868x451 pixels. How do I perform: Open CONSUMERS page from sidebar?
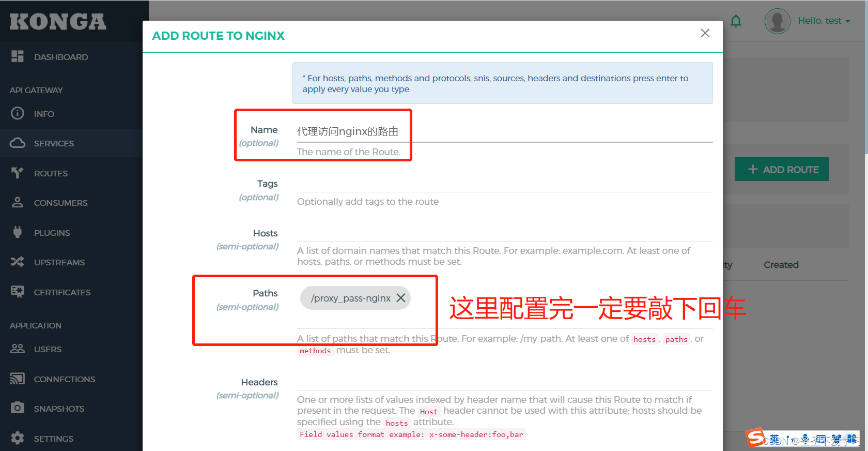click(x=60, y=203)
